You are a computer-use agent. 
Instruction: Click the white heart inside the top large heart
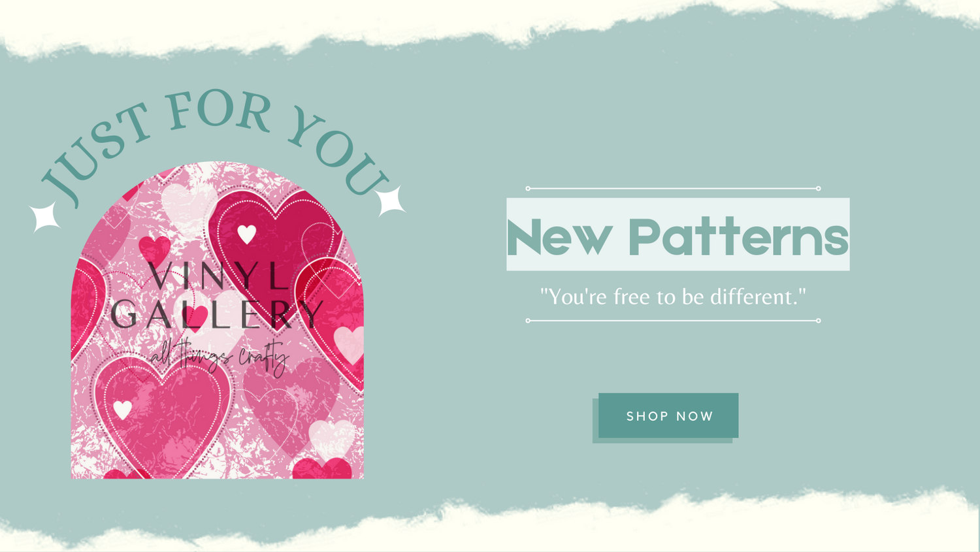click(246, 234)
